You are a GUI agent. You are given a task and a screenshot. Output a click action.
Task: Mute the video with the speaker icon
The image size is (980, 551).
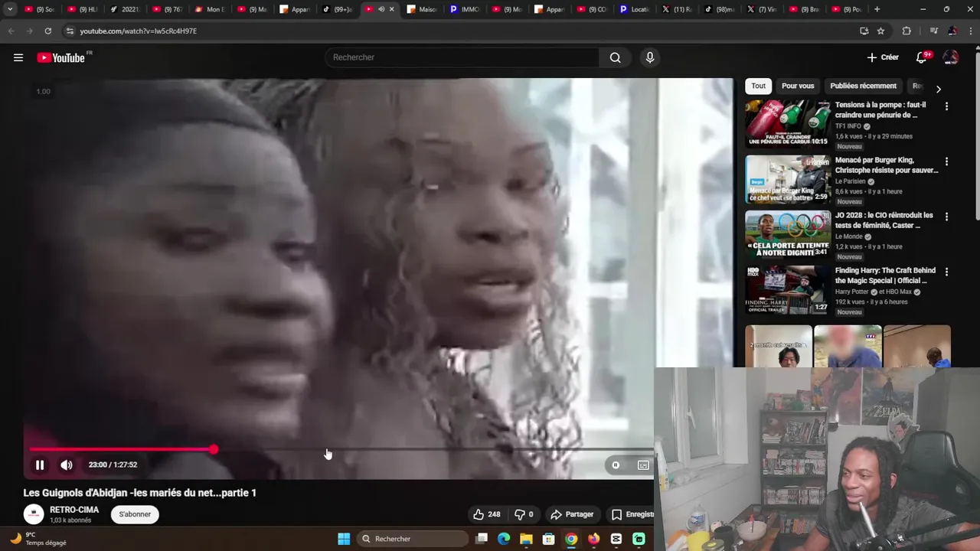pyautogui.click(x=67, y=465)
